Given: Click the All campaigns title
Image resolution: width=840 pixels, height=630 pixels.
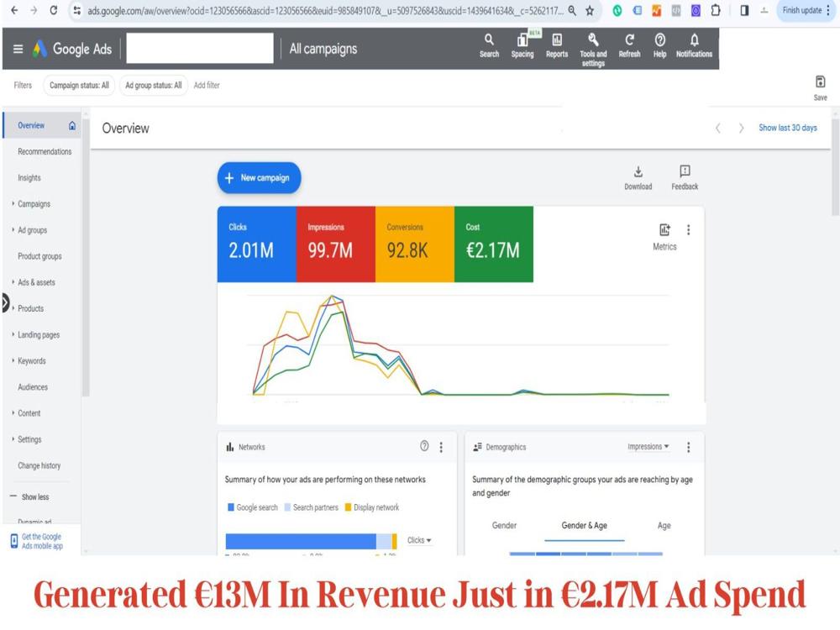Looking at the screenshot, I should coord(323,49).
